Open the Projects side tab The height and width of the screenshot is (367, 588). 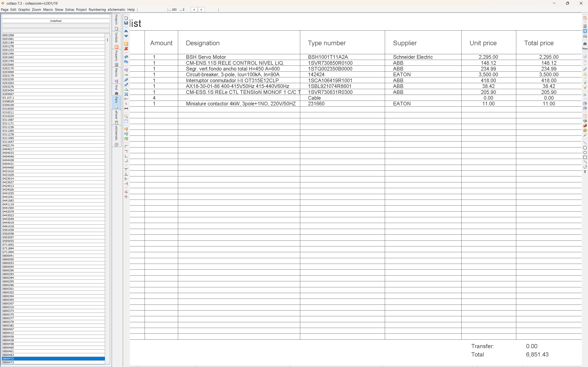116,22
